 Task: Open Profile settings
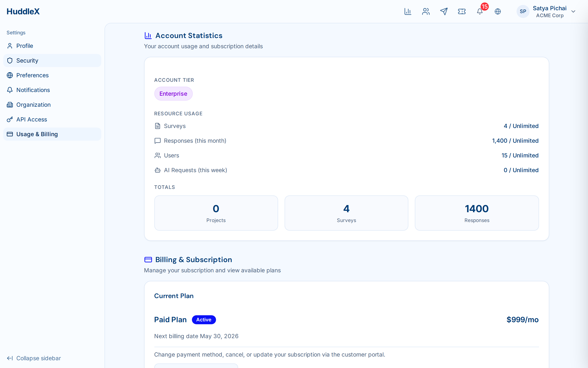(52, 46)
